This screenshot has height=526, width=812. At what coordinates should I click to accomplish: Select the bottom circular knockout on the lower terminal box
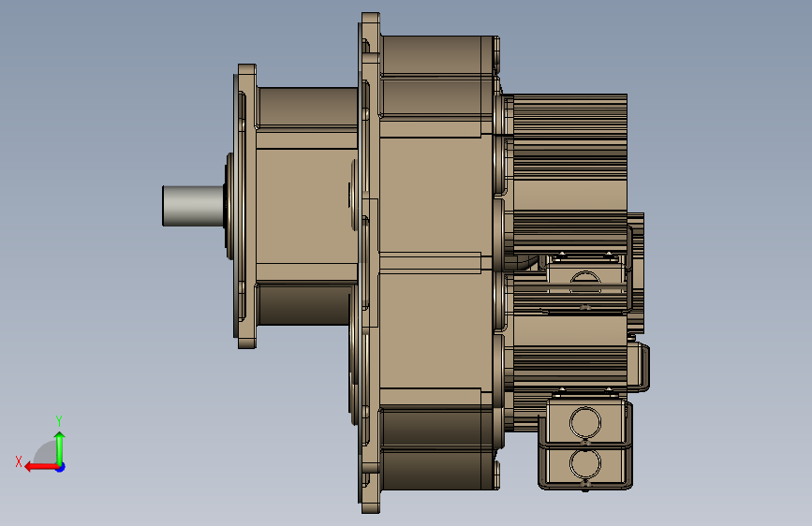(x=585, y=464)
